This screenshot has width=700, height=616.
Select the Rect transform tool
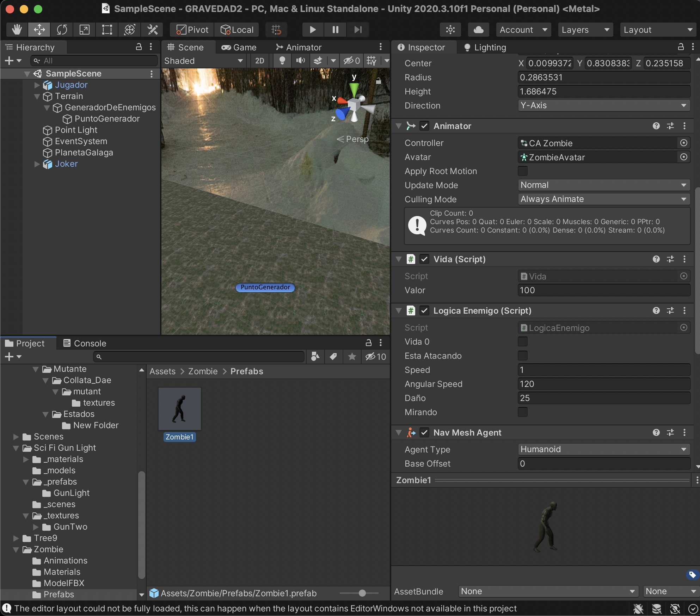click(x=107, y=30)
